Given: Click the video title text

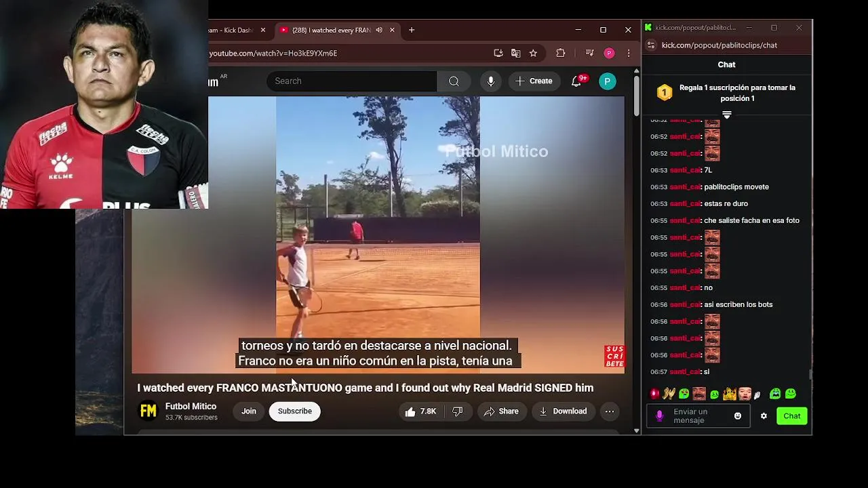Looking at the screenshot, I should tap(365, 388).
